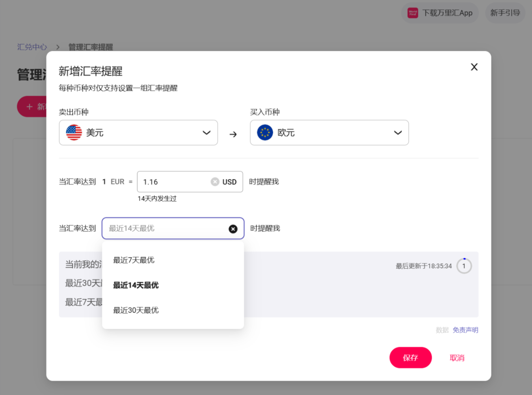The height and width of the screenshot is (395, 532).
Task: Expand the 美元 sell currency chevron
Action: point(206,133)
